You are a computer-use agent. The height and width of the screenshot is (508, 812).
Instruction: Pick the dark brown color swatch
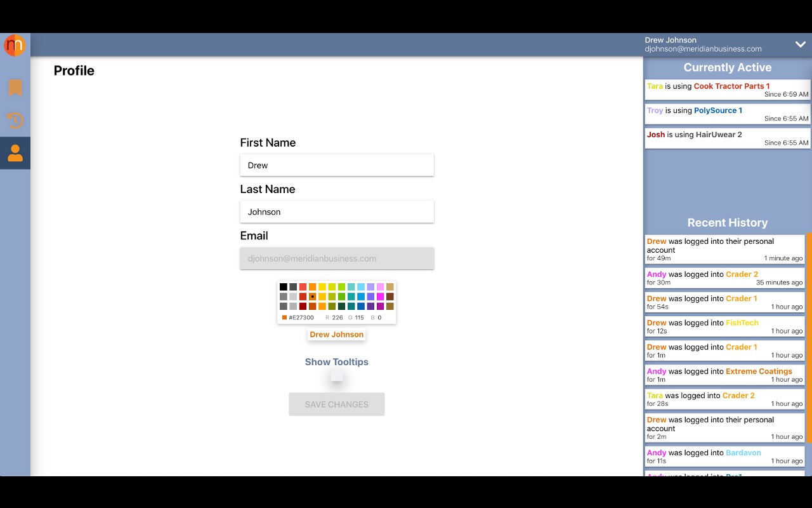coord(390,297)
